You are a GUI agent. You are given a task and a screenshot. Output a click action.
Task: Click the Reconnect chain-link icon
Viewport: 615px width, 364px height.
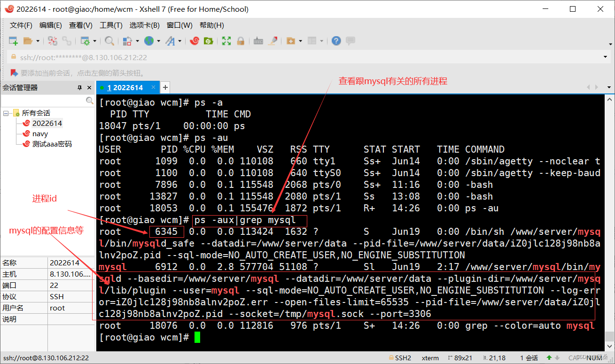67,41
